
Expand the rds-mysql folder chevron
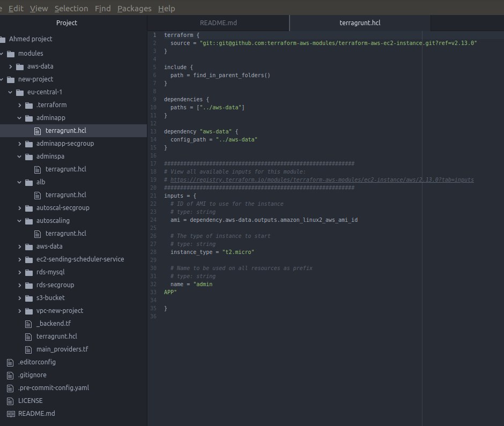20,272
